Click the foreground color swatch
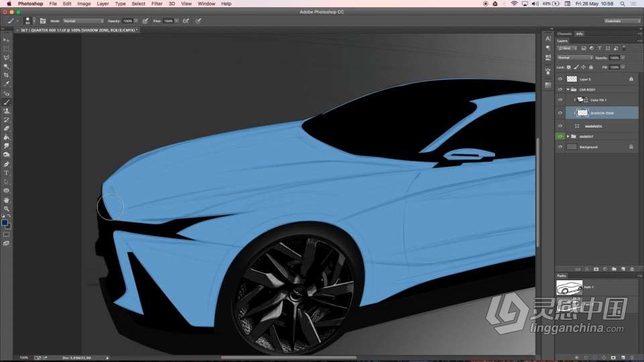The width and height of the screenshot is (644, 362). tap(5, 223)
